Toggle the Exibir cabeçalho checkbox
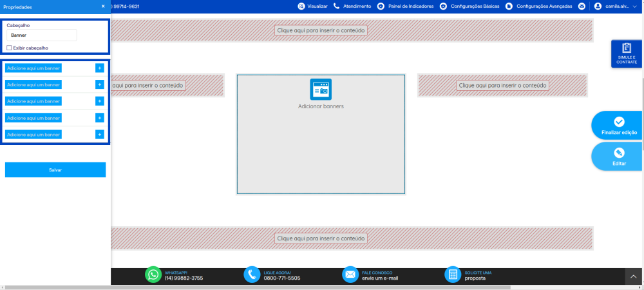The image size is (644, 290). point(9,48)
